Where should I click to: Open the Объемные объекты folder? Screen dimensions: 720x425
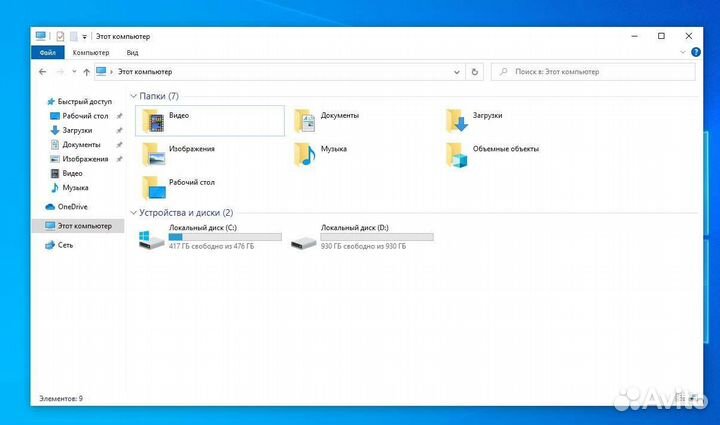[x=456, y=153]
